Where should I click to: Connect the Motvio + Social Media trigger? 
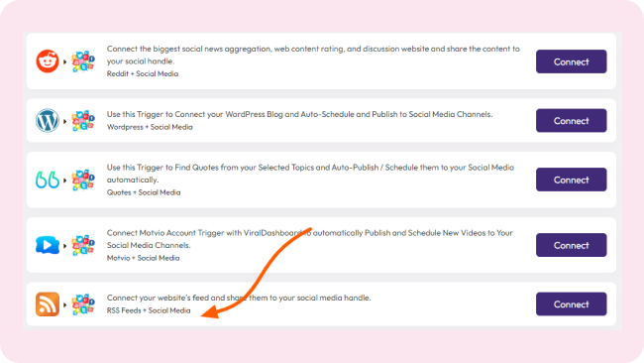pos(571,245)
